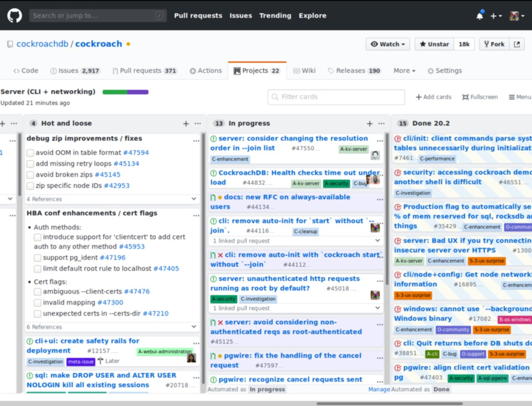This screenshot has width=532, height=406.
Task: Click Explore in top navigation
Action: click(x=313, y=16)
